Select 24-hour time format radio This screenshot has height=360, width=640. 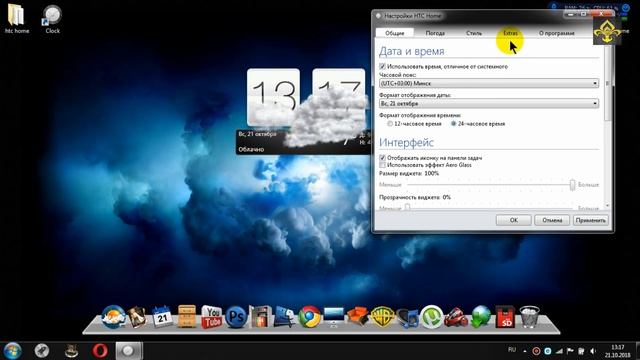[x=453, y=124]
